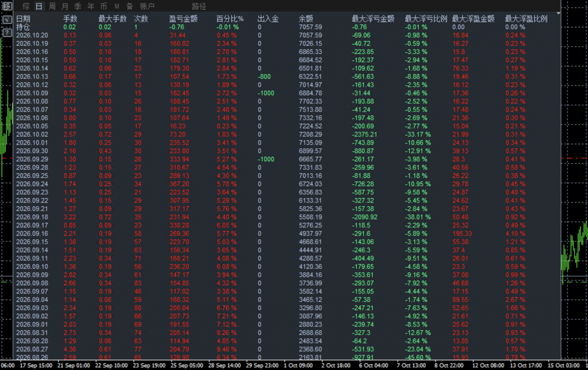Screen dimensions: 588x370
Task: Open the 备 notes tab
Action: point(129,6)
